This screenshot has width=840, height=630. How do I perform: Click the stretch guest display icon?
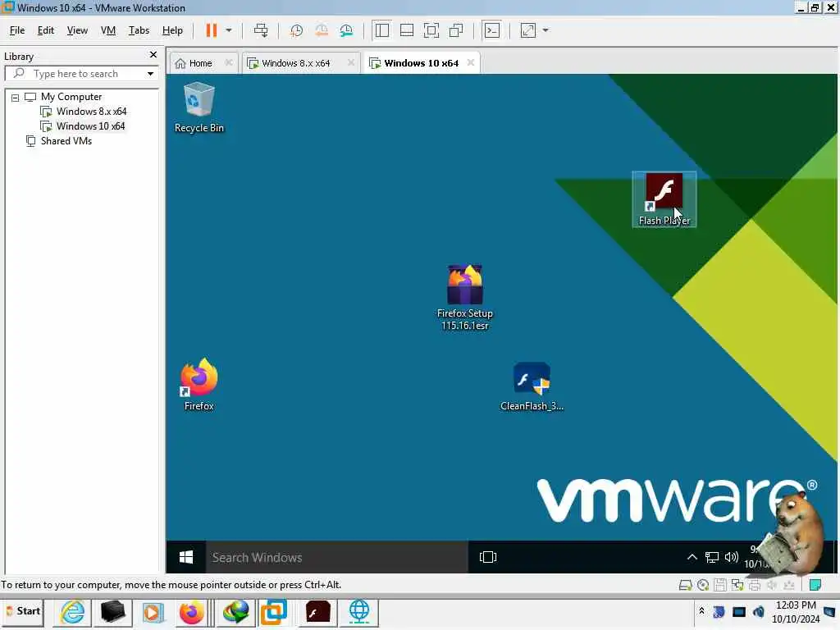pyautogui.click(x=528, y=30)
